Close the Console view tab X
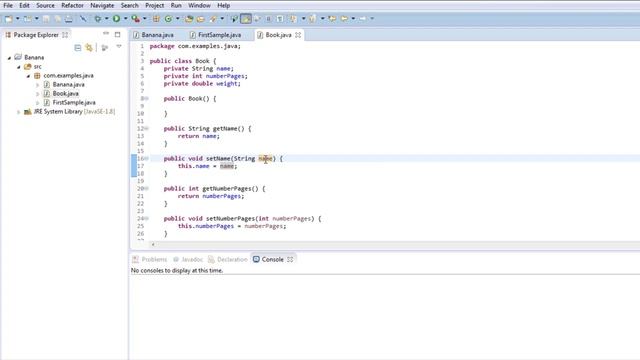 [290, 260]
